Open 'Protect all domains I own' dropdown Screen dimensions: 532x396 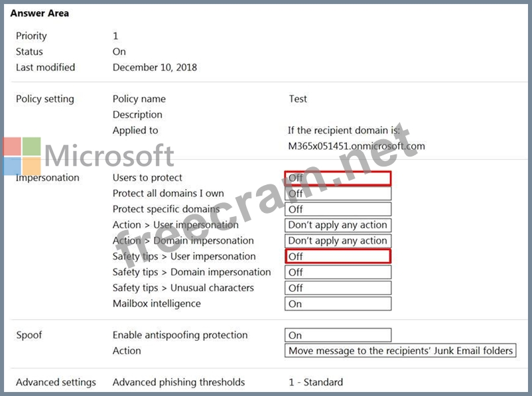[x=338, y=194]
